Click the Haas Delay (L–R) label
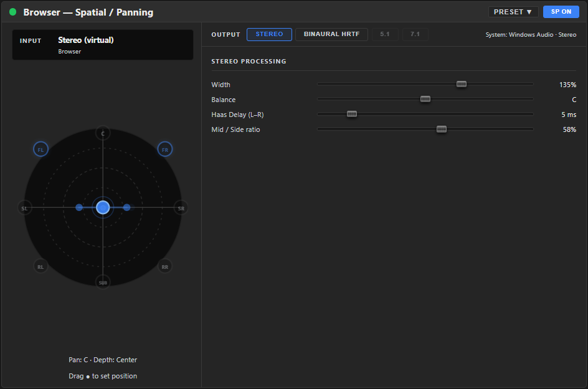 [x=237, y=115]
